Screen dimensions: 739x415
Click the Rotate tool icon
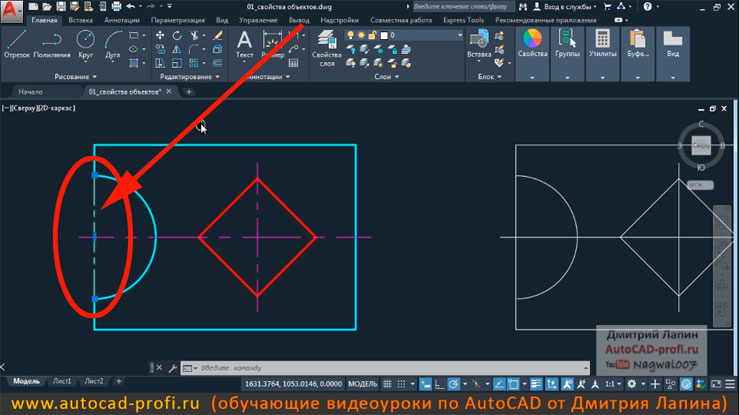pyautogui.click(x=177, y=35)
